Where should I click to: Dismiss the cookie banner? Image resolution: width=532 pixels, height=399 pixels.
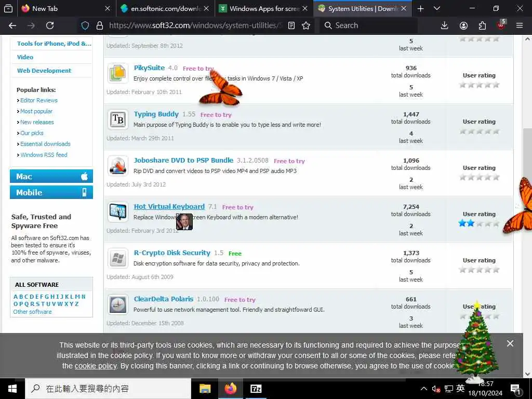point(510,343)
